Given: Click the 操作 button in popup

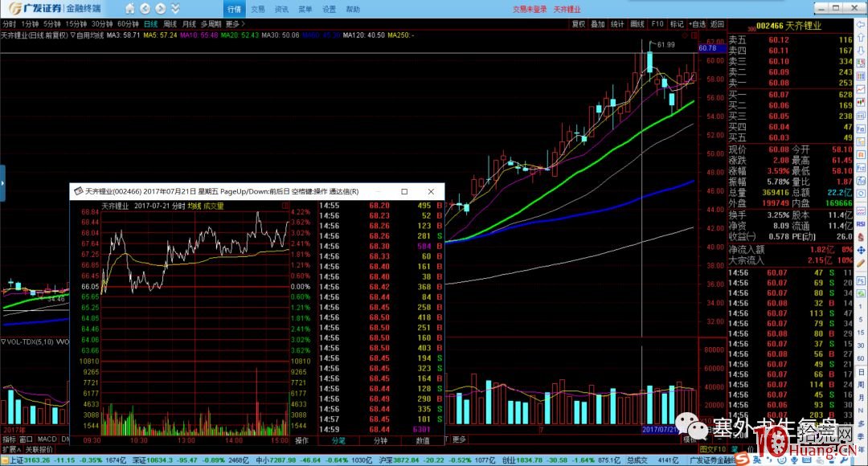Looking at the screenshot, I should click(x=301, y=440).
